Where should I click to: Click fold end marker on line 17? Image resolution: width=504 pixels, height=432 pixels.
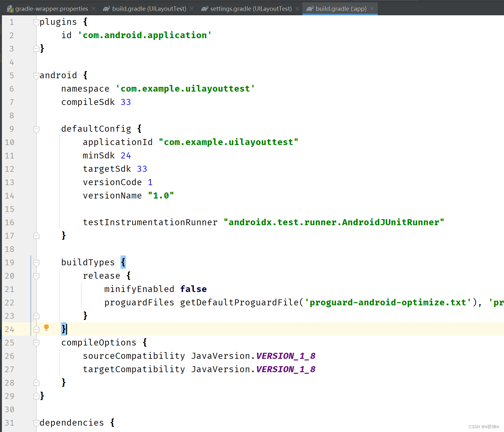pyautogui.click(x=36, y=236)
